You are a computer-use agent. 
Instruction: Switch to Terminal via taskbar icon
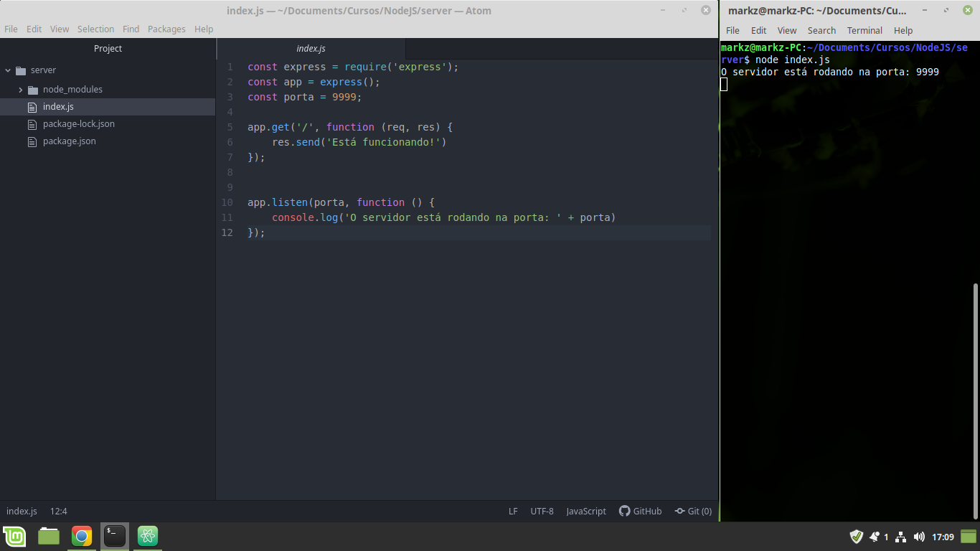point(115,536)
